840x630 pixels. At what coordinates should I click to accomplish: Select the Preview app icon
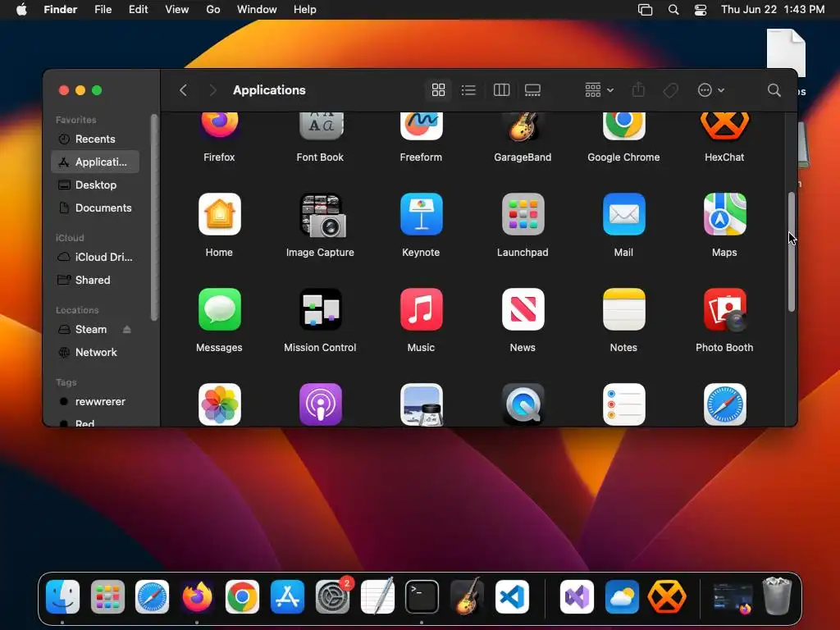click(x=421, y=404)
